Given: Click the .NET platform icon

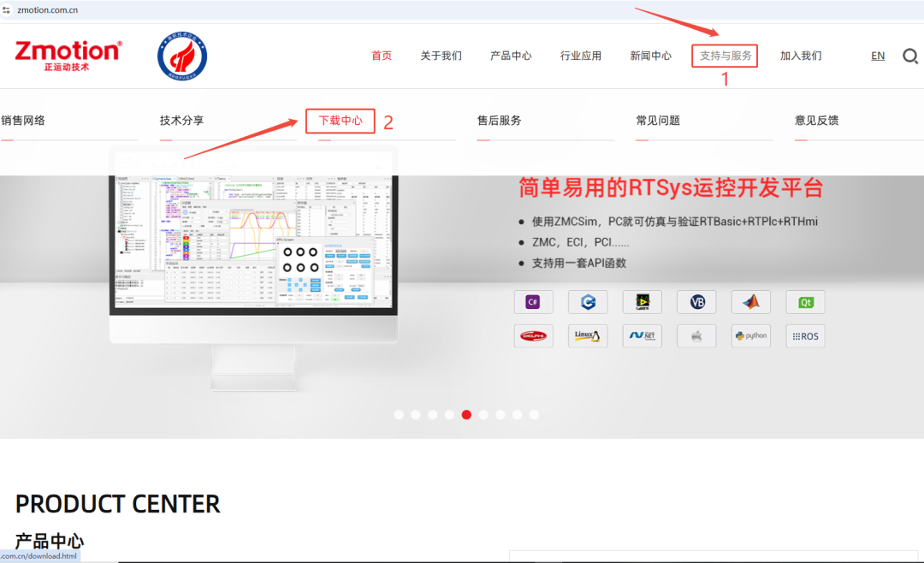Looking at the screenshot, I should pos(642,335).
